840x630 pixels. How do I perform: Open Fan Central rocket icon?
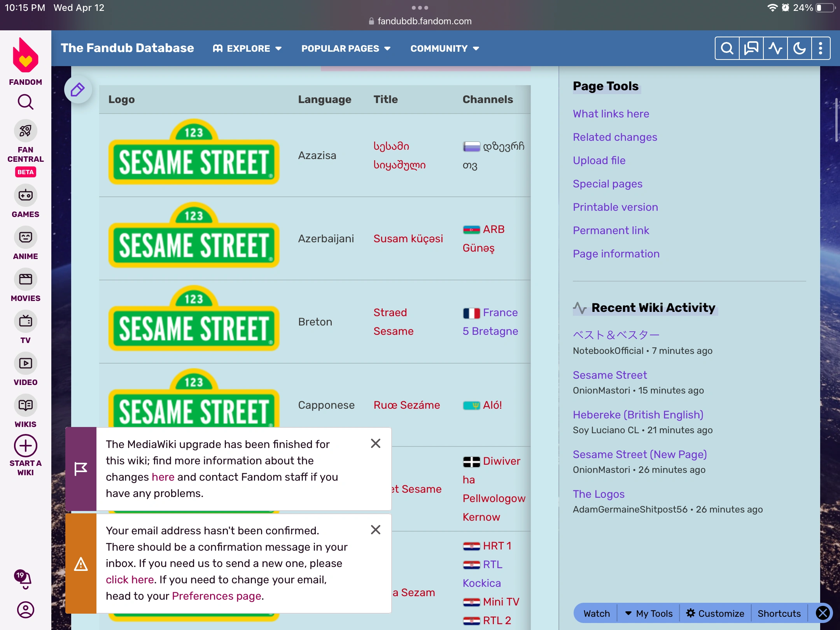(25, 131)
